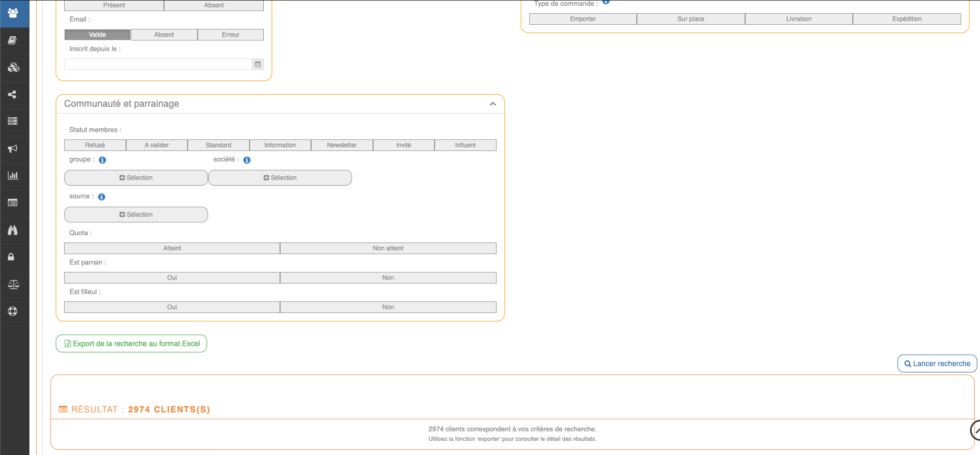Toggle the Email 'Valide' filter
The height and width of the screenshot is (455, 980).
[97, 35]
